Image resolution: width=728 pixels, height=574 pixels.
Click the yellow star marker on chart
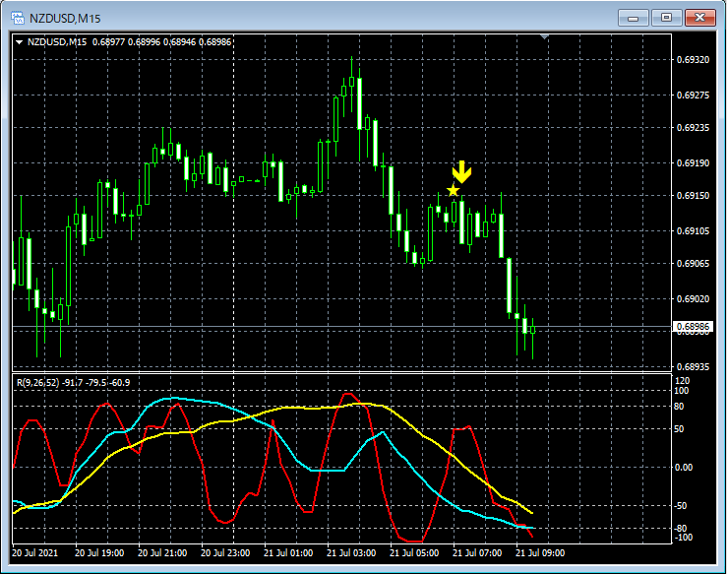(x=454, y=191)
